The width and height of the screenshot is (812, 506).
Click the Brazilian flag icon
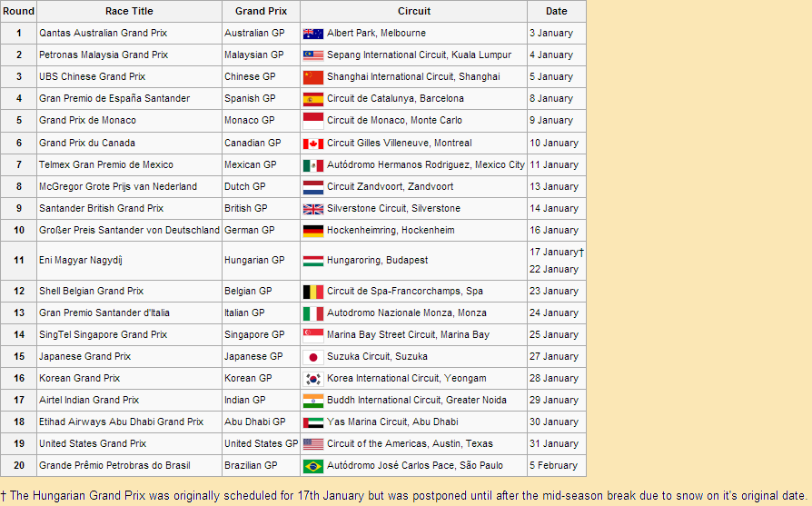pos(312,466)
